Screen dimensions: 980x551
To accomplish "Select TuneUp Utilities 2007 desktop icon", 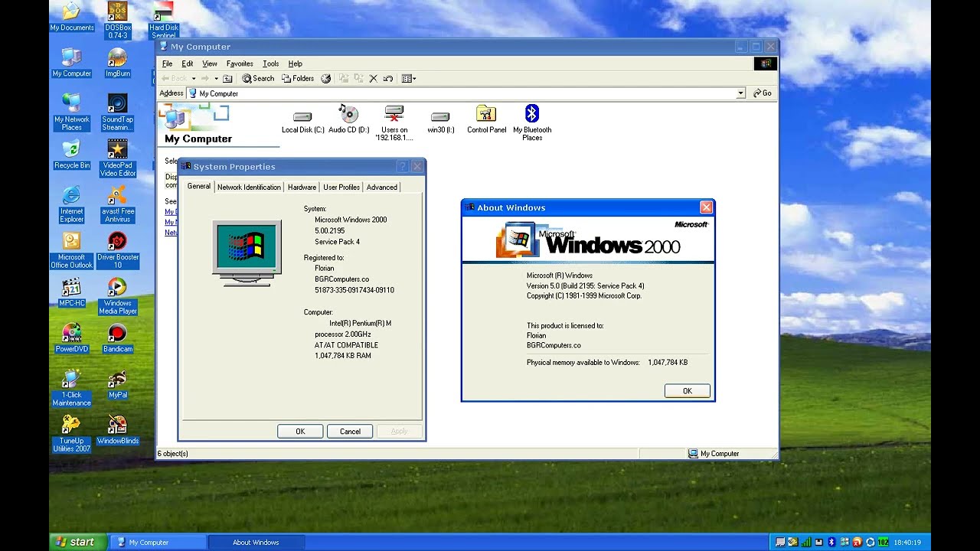I will click(x=71, y=434).
